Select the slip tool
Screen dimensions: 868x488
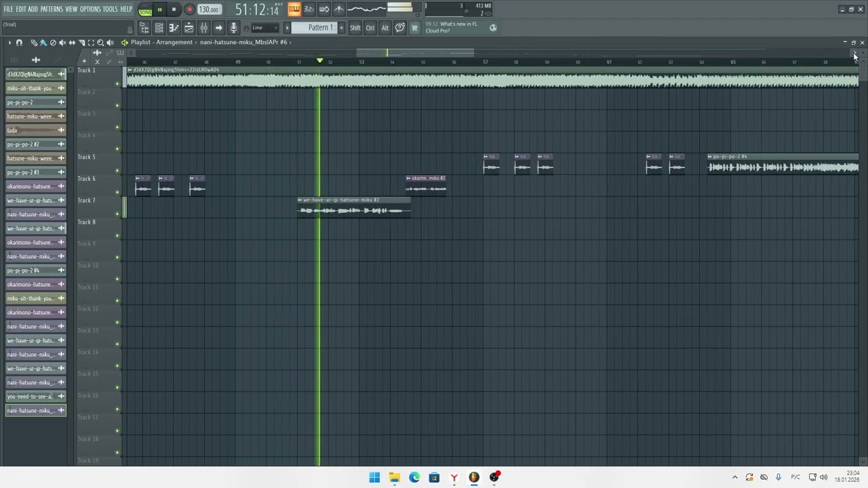coord(72,43)
